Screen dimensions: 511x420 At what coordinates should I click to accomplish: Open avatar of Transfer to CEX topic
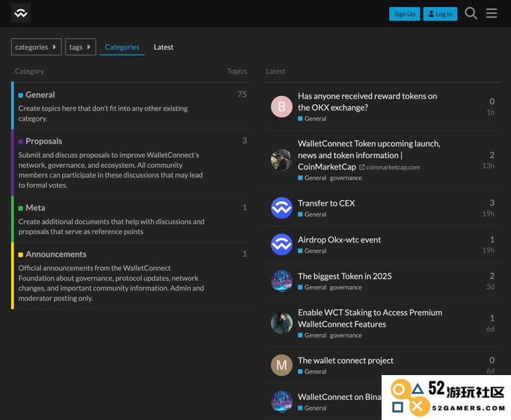pos(281,208)
